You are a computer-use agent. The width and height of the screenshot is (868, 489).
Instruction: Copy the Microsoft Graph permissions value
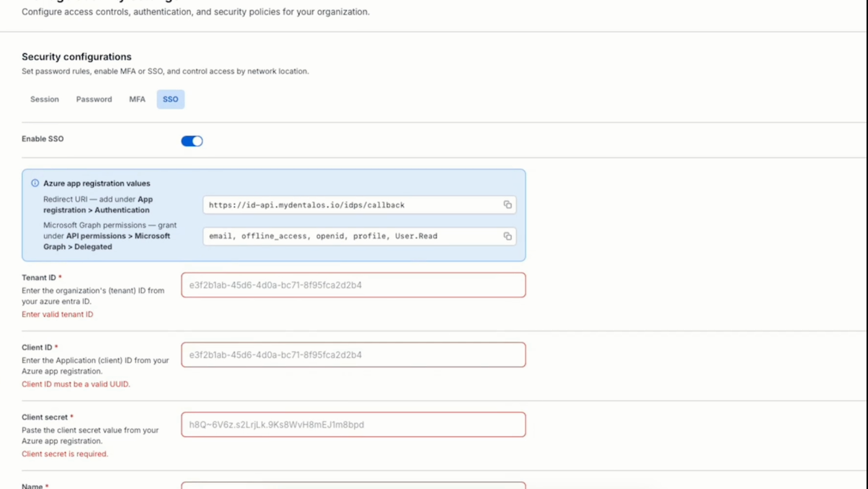click(x=507, y=236)
